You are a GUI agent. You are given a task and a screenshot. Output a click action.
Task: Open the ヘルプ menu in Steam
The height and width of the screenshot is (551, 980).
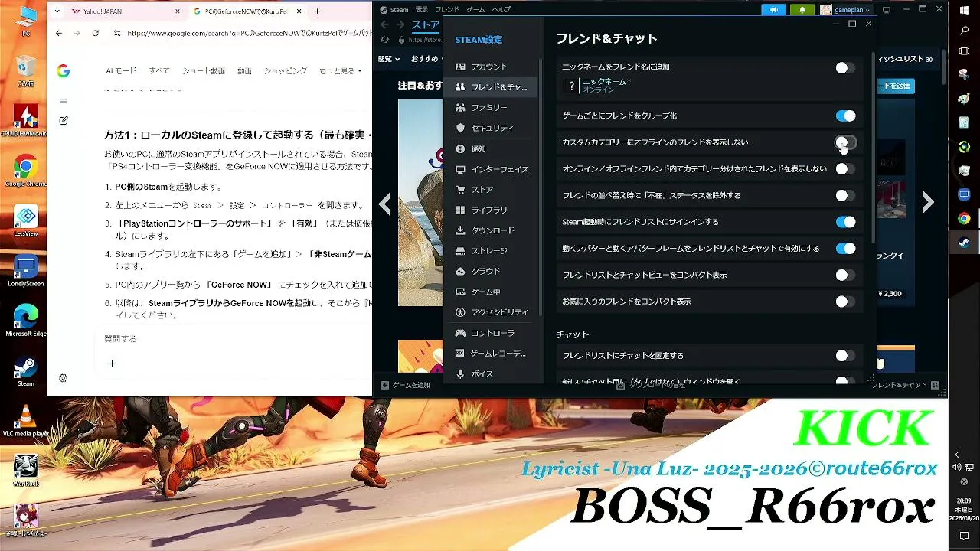501,10
